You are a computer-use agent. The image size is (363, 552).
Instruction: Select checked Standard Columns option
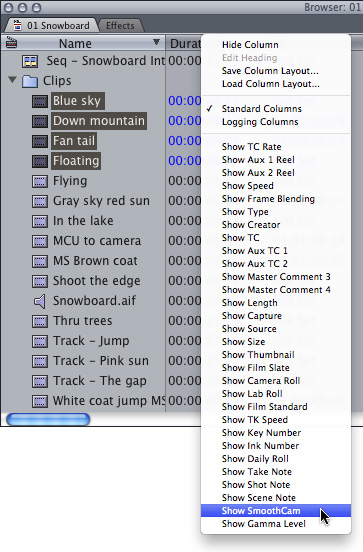[262, 109]
